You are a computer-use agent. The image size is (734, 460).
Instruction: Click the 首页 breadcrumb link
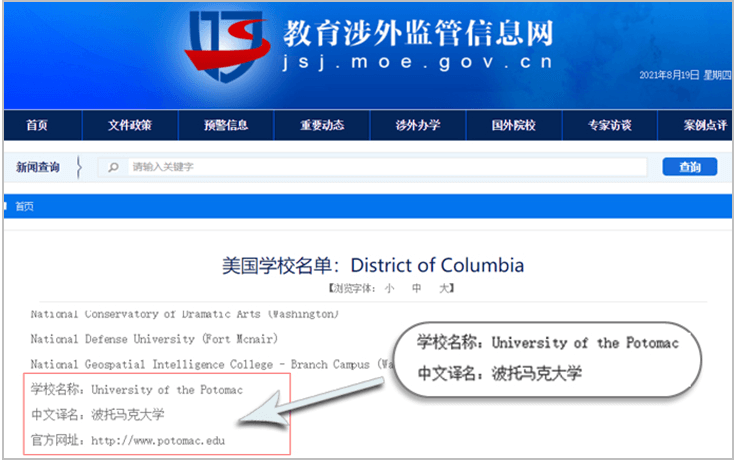[x=24, y=207]
